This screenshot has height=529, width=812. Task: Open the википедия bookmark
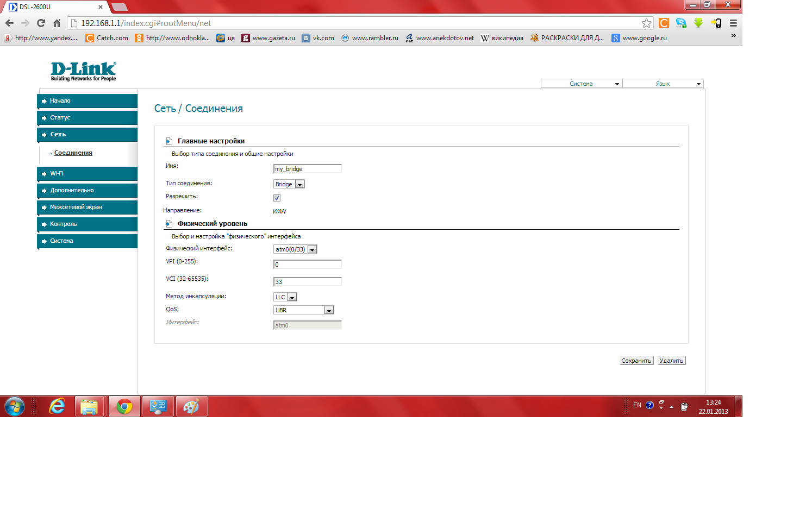click(x=502, y=38)
